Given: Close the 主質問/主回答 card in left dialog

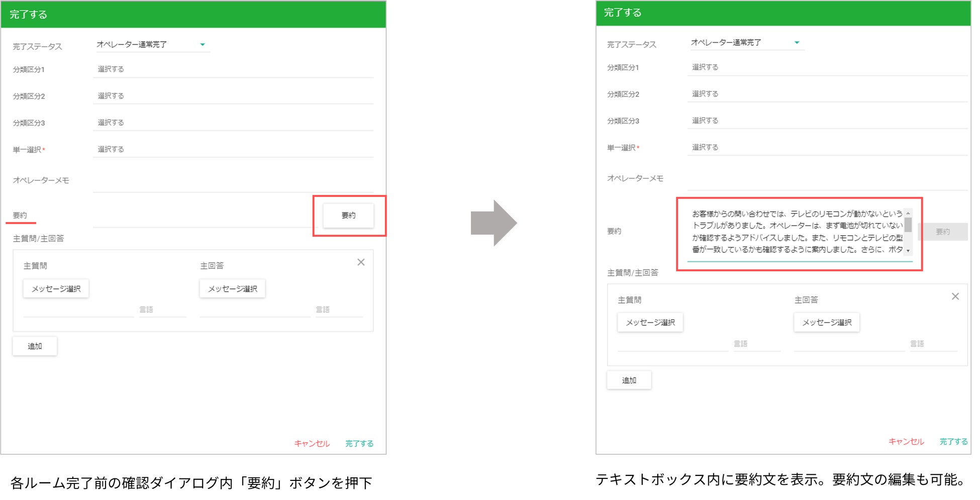Looking at the screenshot, I should [361, 262].
